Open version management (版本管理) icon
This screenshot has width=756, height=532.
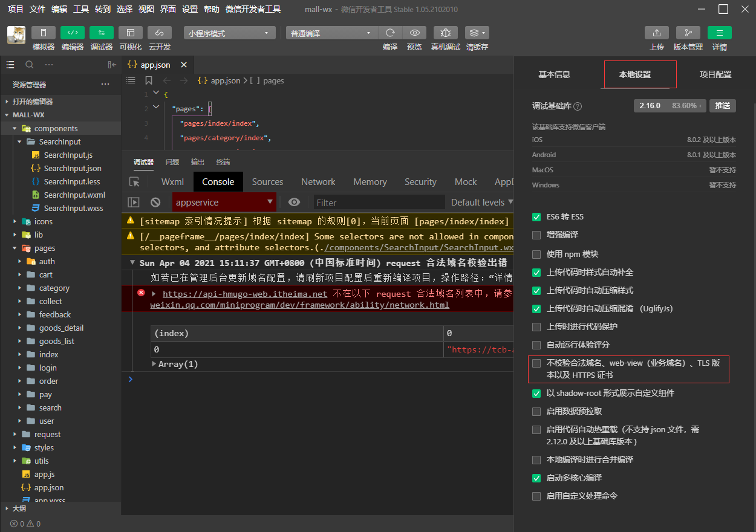(688, 33)
